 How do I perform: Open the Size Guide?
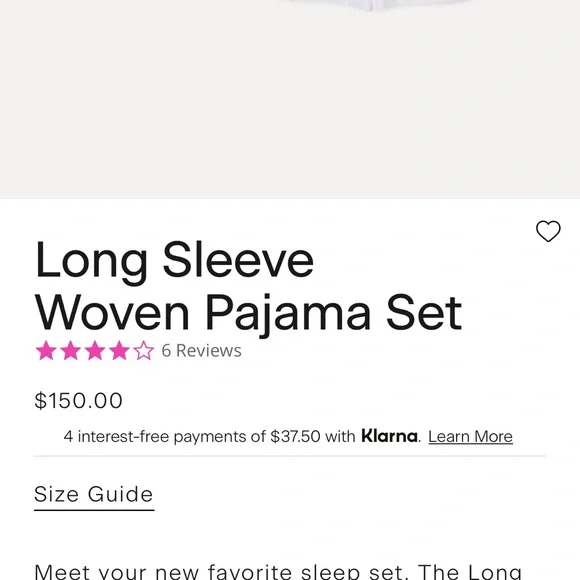(x=94, y=495)
